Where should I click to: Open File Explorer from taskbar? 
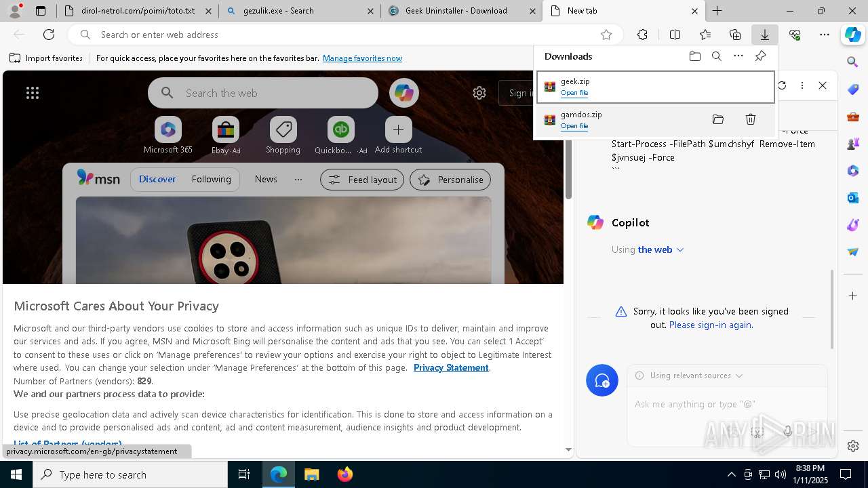(312, 474)
